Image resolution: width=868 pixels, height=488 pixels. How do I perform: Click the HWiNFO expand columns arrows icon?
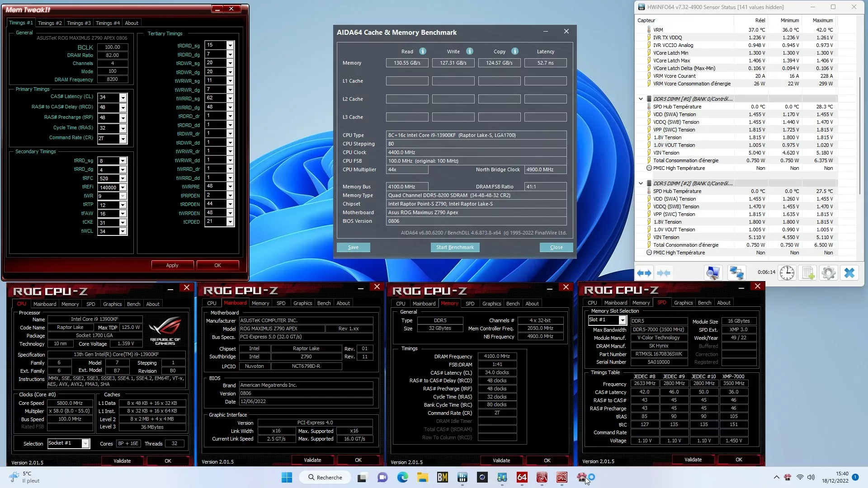coord(644,273)
